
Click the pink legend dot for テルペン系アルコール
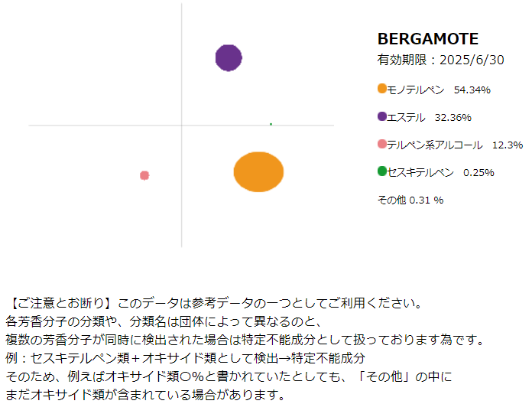click(382, 144)
